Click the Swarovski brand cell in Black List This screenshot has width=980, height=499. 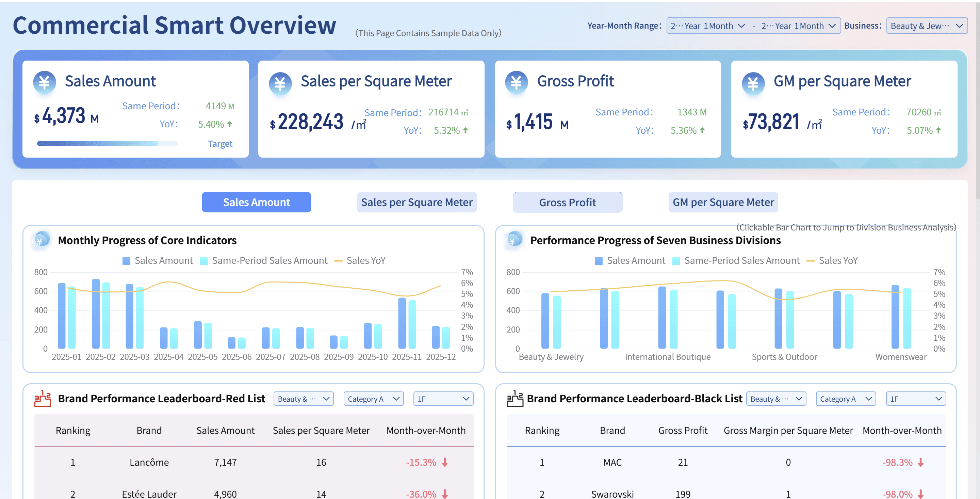[612, 494]
